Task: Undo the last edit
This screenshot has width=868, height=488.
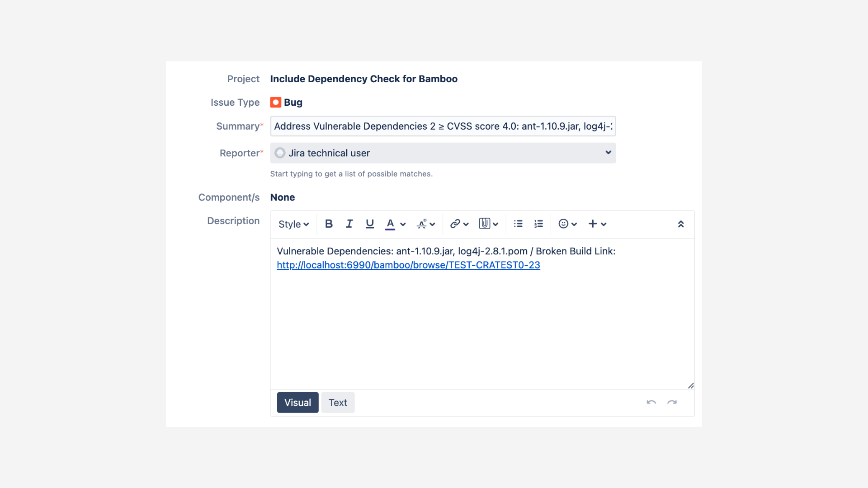Action: coord(651,402)
